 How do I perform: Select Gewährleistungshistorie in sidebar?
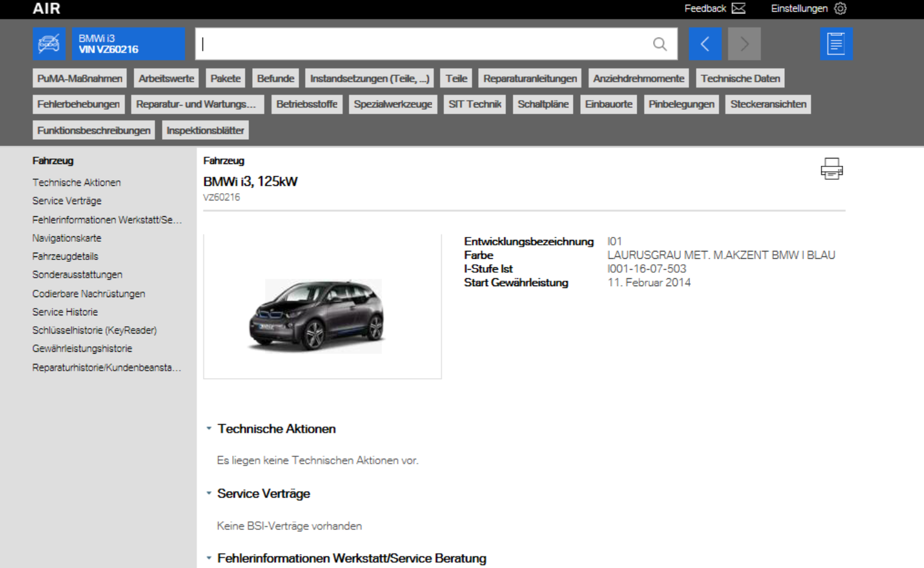coord(82,348)
